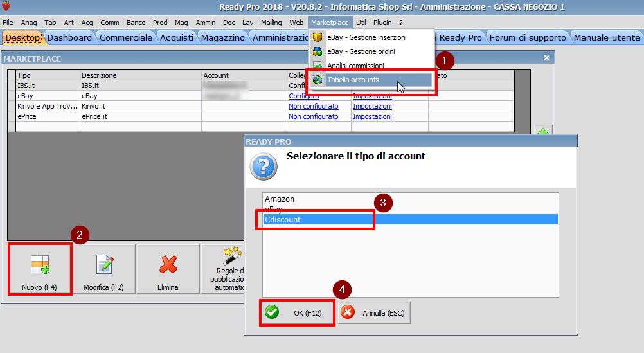Screen dimensions: 644x353
Task: Open Impostazioni link for ePrice.it
Action: tap(373, 116)
